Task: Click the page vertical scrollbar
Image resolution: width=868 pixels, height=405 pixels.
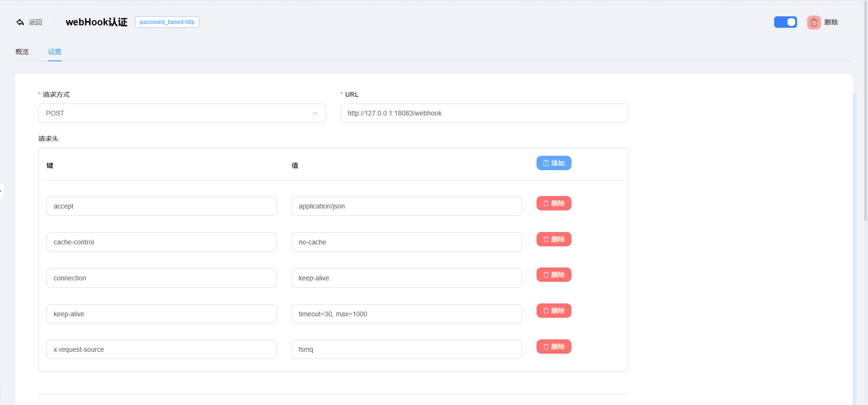Action: coord(866,110)
